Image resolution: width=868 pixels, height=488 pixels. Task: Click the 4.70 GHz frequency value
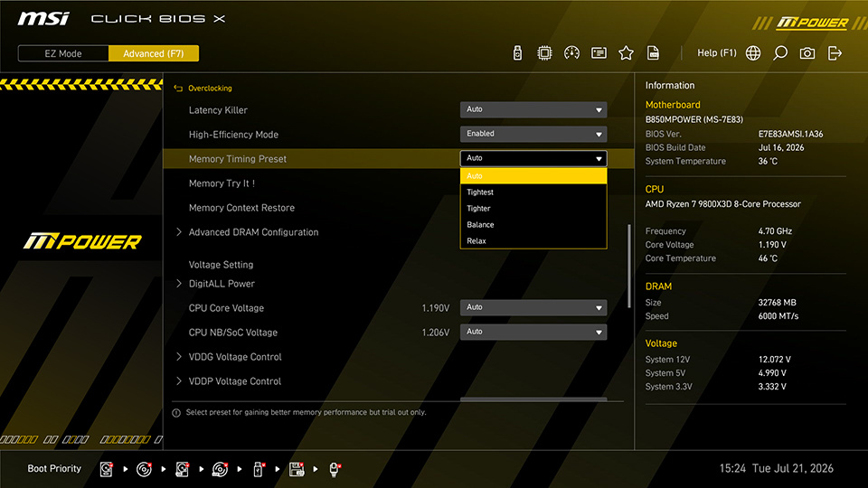pos(775,231)
